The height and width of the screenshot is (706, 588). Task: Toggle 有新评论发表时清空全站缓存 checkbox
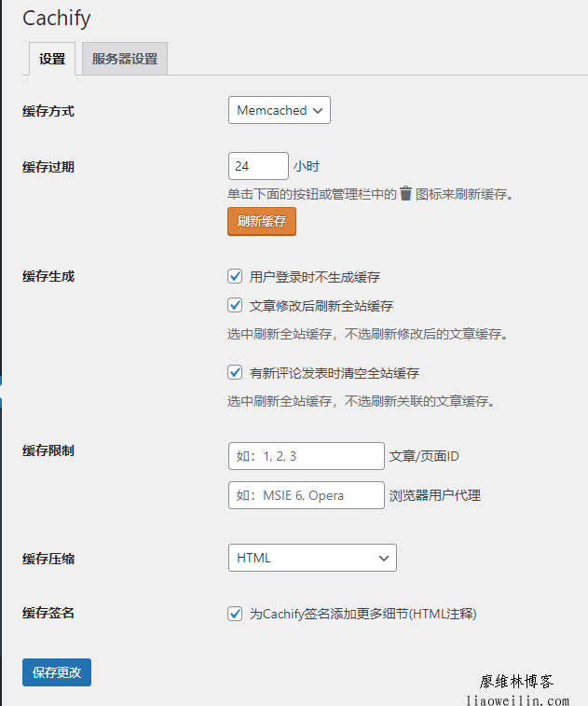click(x=235, y=372)
